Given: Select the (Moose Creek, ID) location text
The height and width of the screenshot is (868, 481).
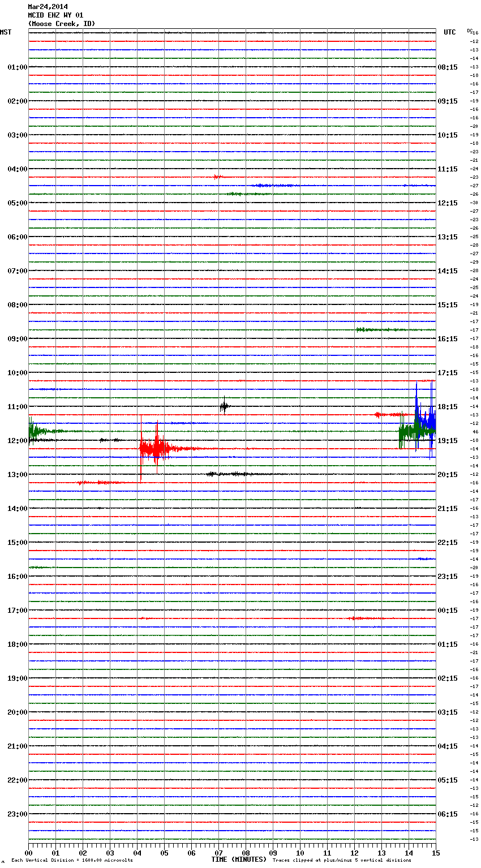Looking at the screenshot, I should [61, 24].
